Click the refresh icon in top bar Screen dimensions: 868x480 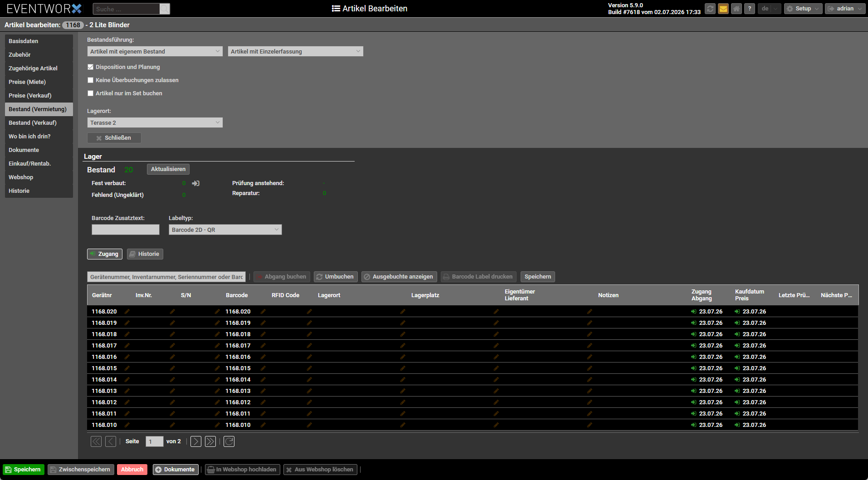pos(710,9)
